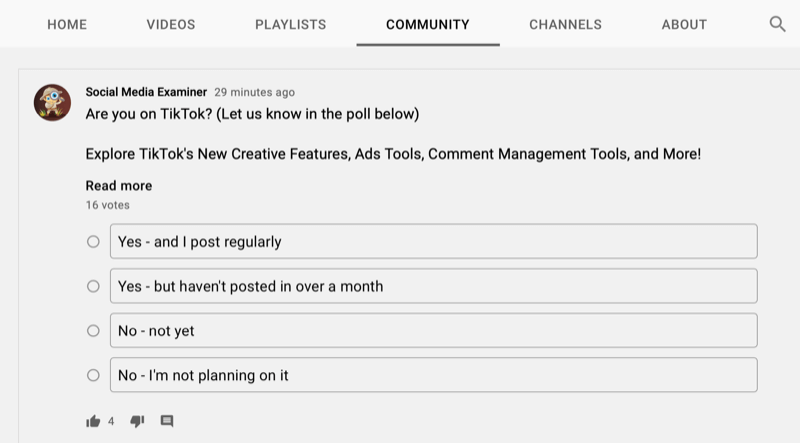Open the Social Media Examiner channel name link

click(146, 92)
